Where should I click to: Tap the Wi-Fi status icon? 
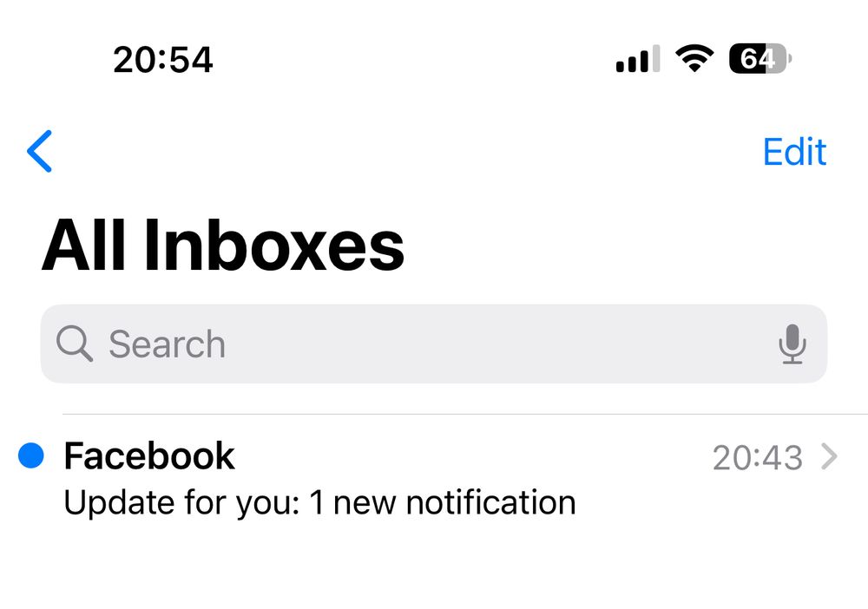(x=694, y=58)
